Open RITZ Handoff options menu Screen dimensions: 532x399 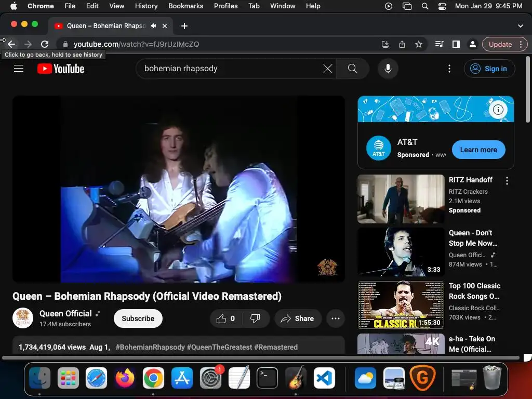507,181
